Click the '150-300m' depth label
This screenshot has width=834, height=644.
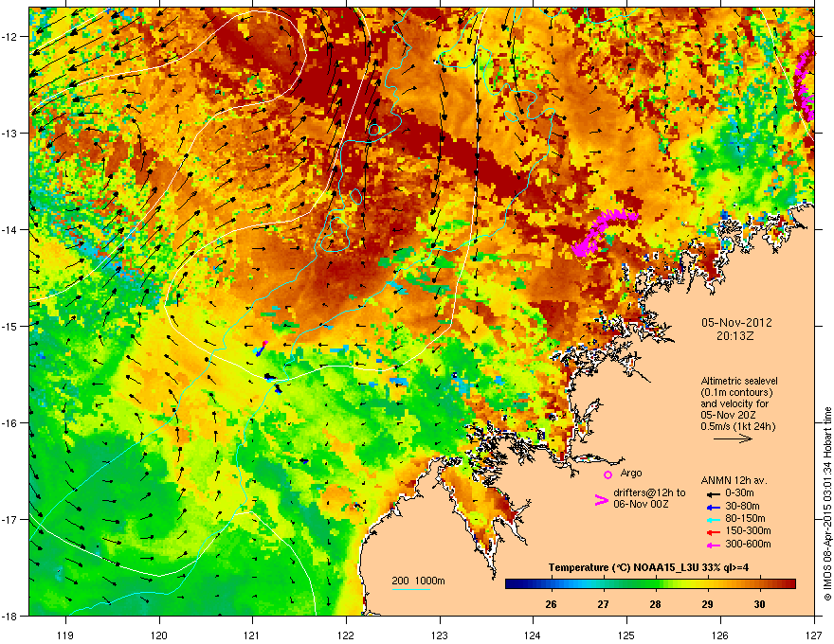[748, 530]
